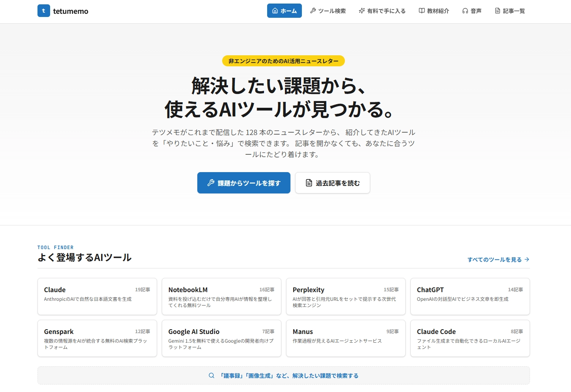Click the 16記事 count on NotebookLM card
Screen dimensions: 571x392
(267, 290)
